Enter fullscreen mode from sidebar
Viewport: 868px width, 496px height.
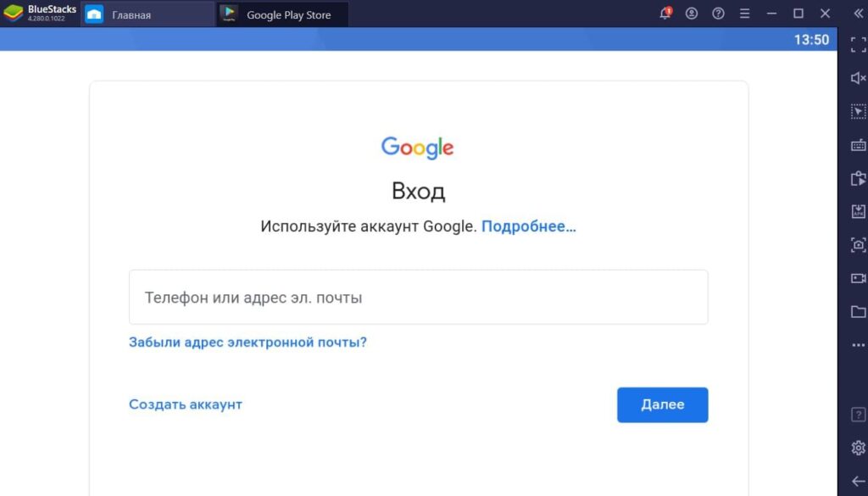[x=858, y=45]
